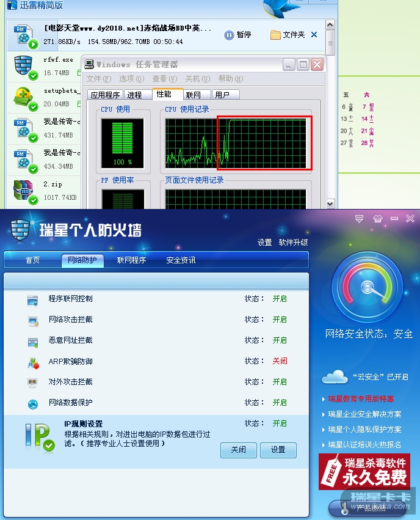420x520 pixels.
Task: Click 网络攻击拦截 icon
Action: pos(33,321)
